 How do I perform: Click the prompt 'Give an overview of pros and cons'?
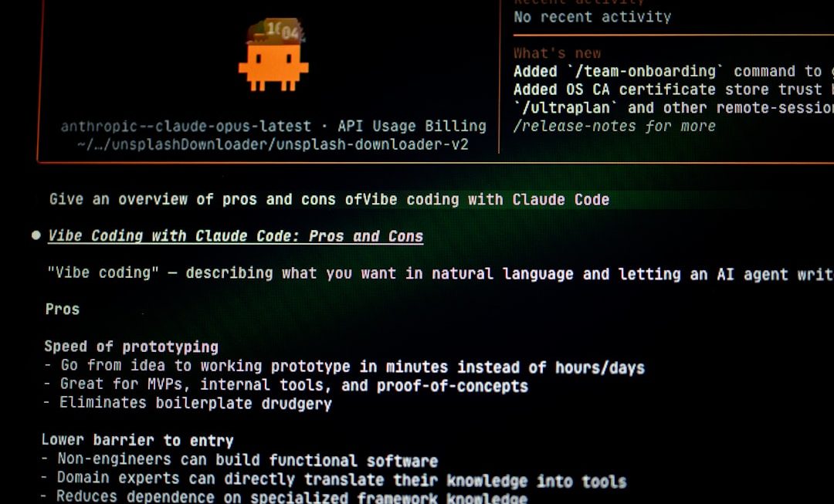[x=329, y=200]
